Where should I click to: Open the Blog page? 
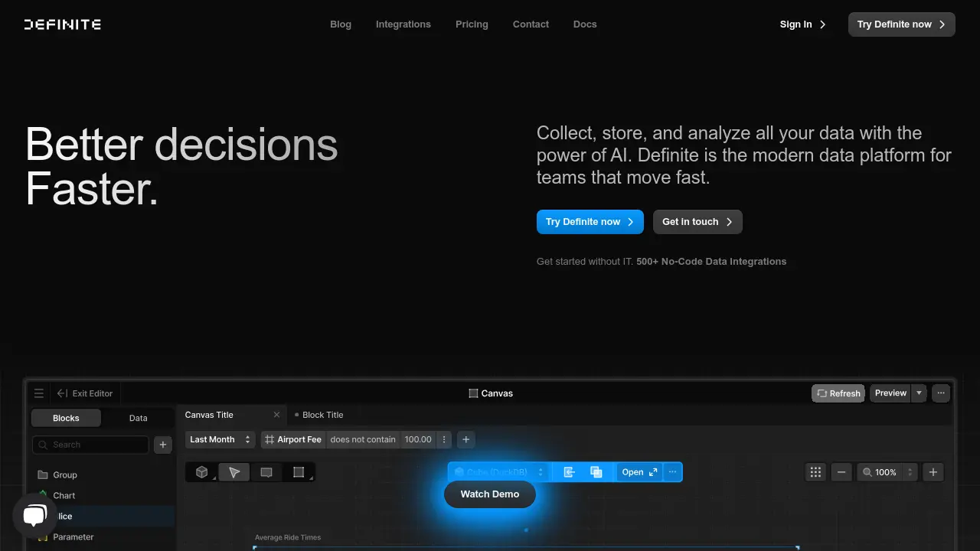[341, 24]
